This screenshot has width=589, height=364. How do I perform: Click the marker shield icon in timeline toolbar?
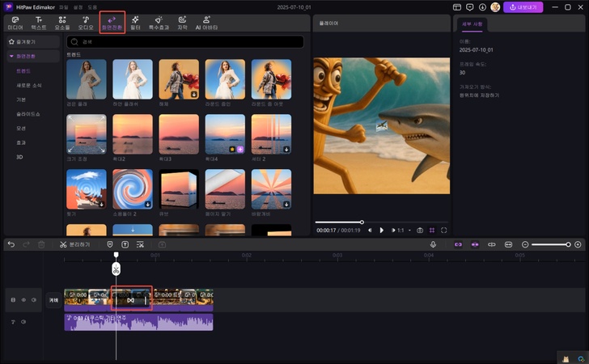tap(110, 244)
